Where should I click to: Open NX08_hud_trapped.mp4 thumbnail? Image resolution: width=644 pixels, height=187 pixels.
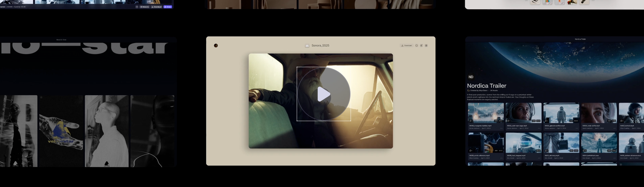pos(524,142)
